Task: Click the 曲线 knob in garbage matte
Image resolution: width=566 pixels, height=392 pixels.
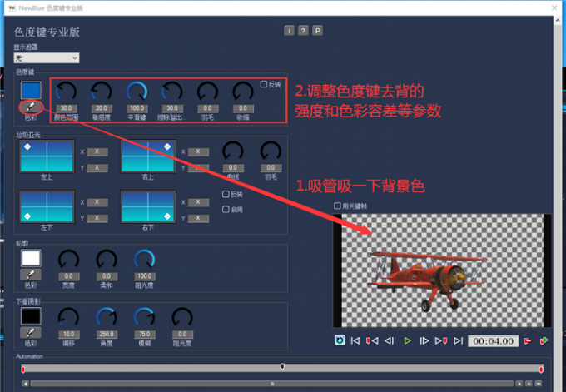Action: [233, 151]
